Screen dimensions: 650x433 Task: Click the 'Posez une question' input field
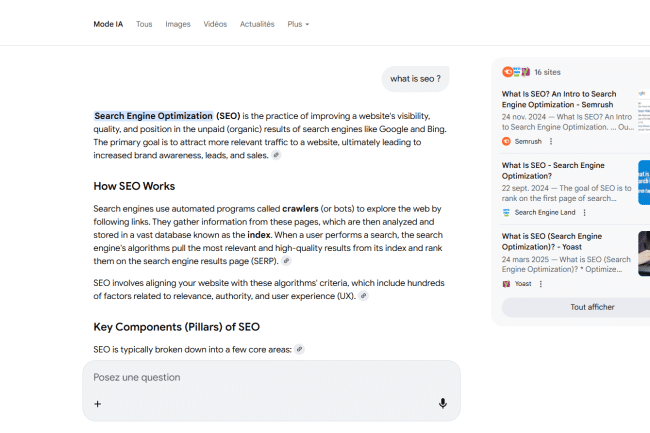[x=272, y=377]
